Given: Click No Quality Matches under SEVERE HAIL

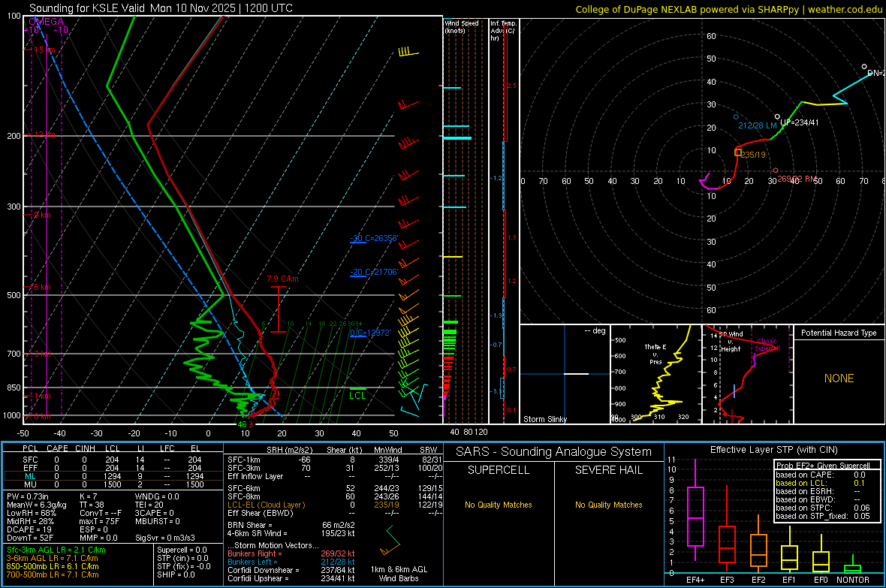Looking at the screenshot, I should 608,505.
